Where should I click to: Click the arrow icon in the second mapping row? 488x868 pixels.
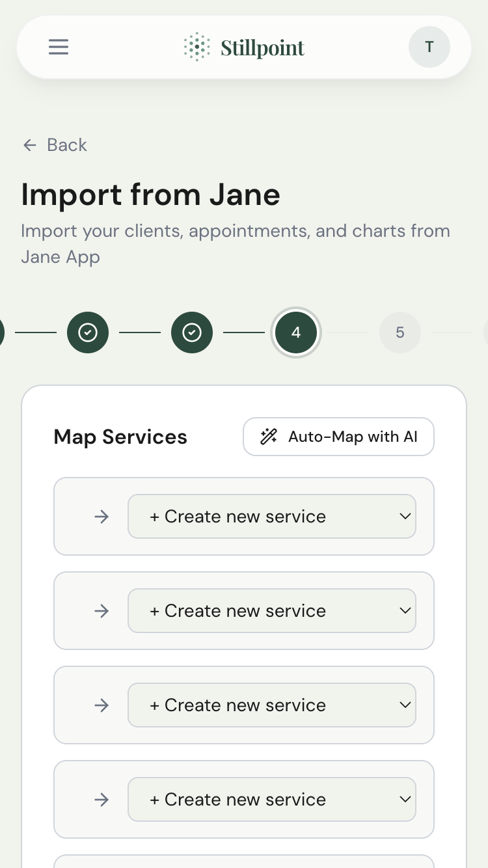(102, 610)
